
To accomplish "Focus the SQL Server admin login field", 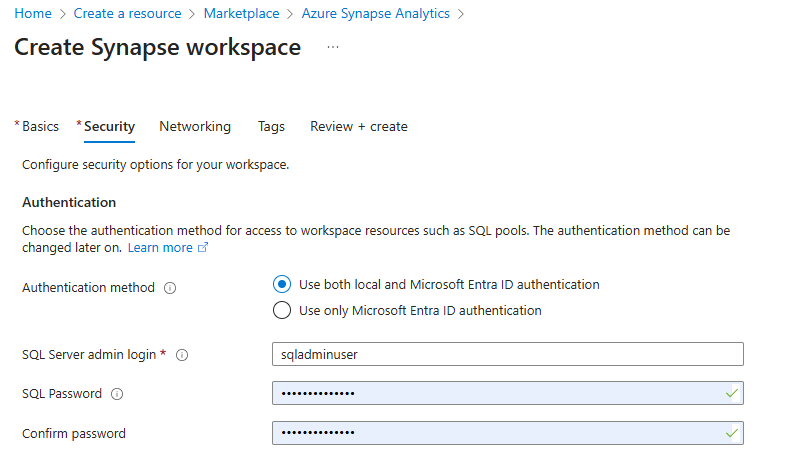I will tap(508, 354).
